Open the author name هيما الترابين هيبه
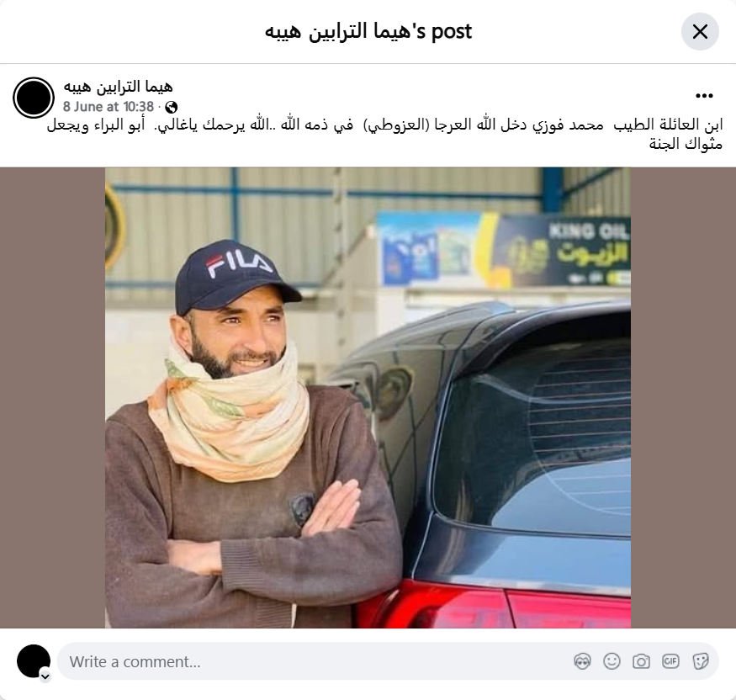This screenshot has height=700, width=736. tap(119, 87)
